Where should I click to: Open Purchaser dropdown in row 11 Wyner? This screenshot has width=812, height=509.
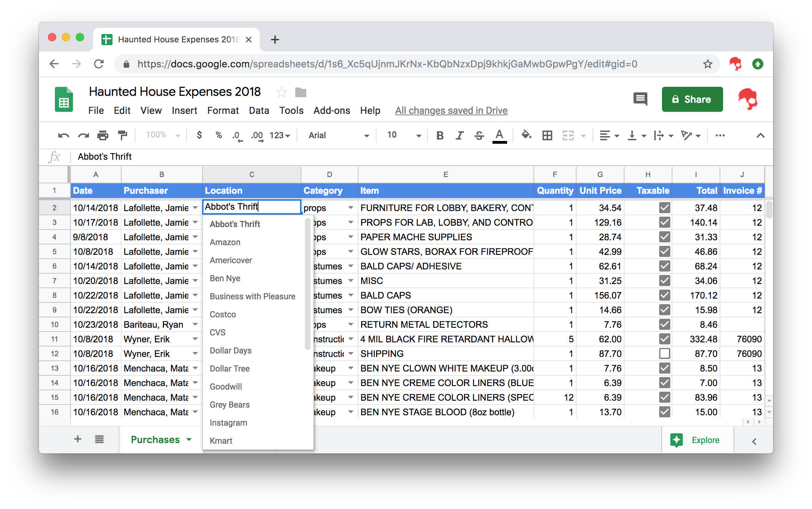[195, 339]
